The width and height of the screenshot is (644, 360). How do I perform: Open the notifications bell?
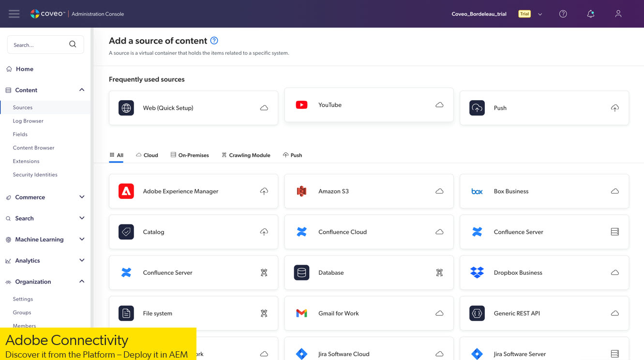(x=590, y=14)
